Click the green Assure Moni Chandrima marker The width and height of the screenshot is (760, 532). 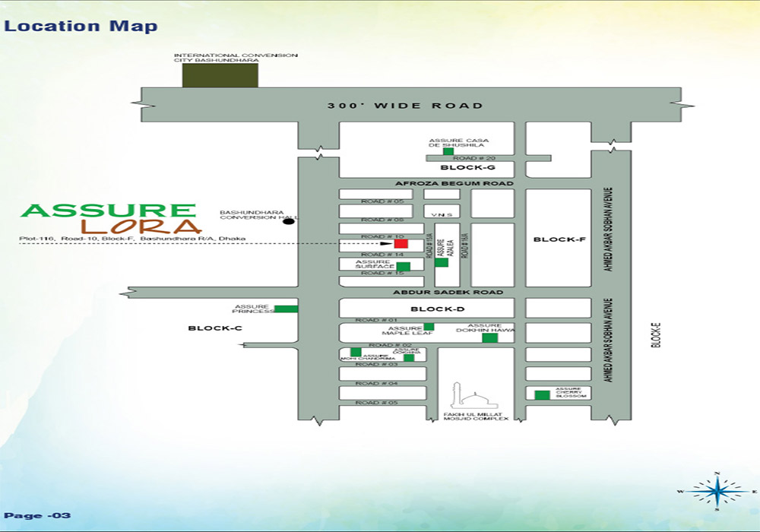[x=356, y=352]
